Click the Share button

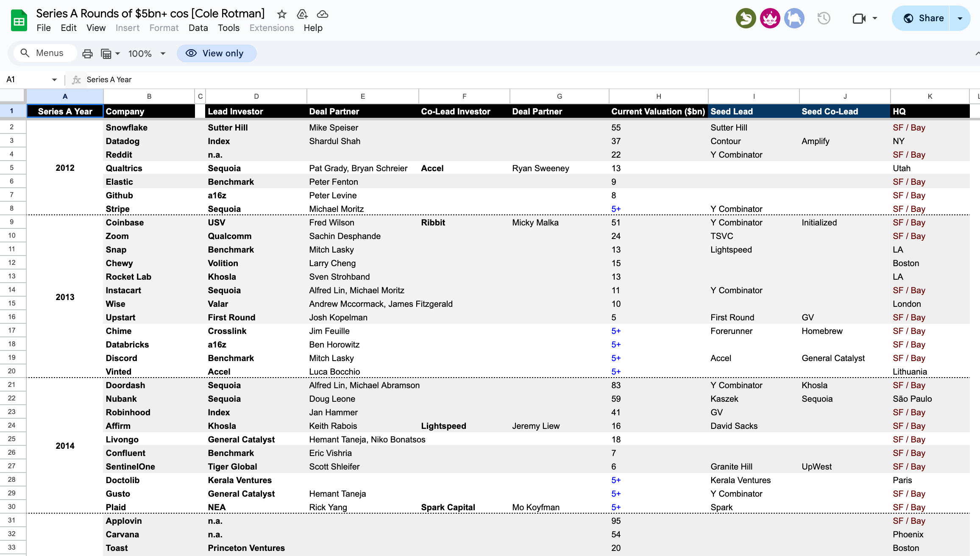pyautogui.click(x=921, y=18)
